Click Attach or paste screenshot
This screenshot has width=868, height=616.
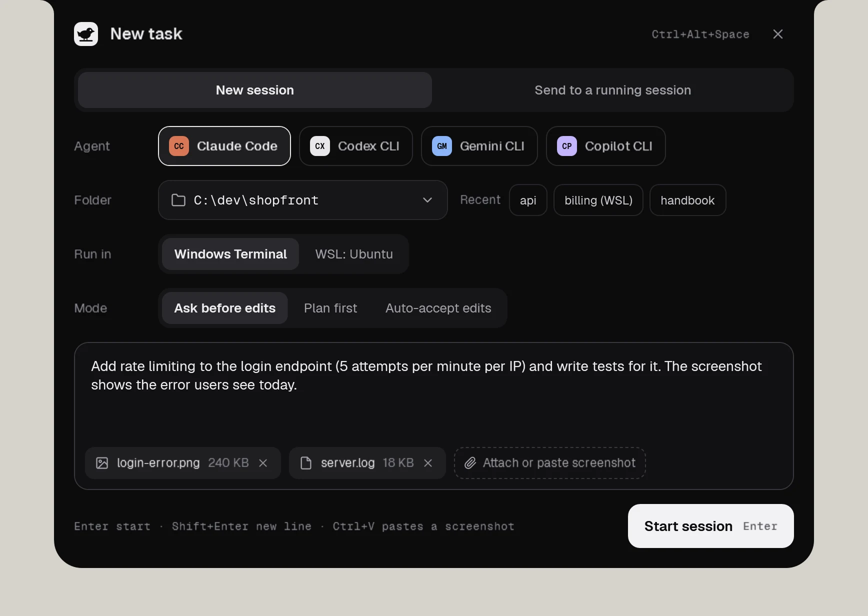[550, 463]
